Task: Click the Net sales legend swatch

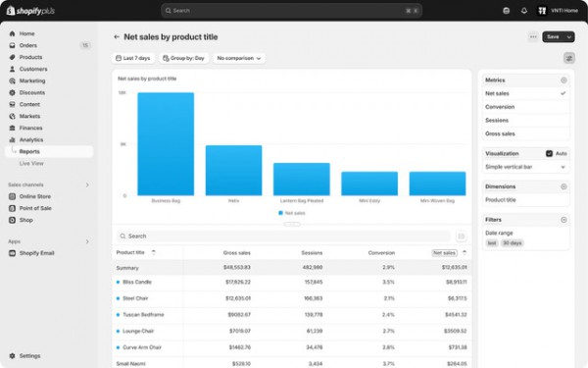Action: pos(280,213)
